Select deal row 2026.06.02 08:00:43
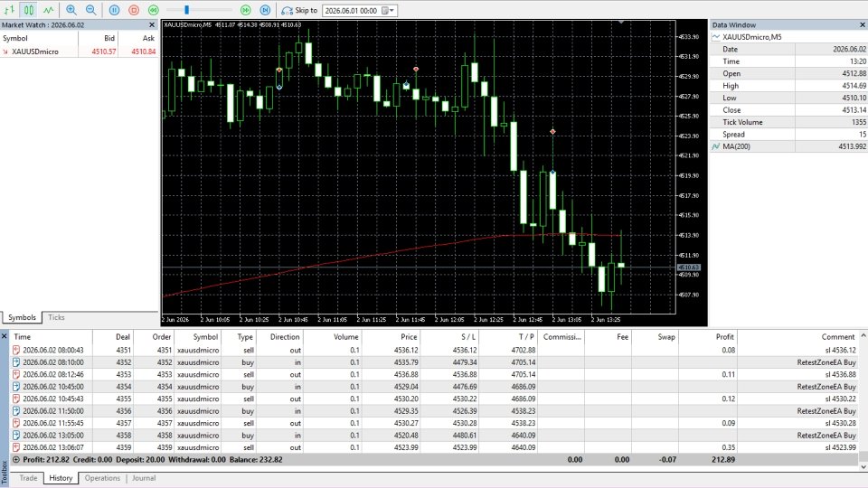The image size is (868, 488). 435,350
